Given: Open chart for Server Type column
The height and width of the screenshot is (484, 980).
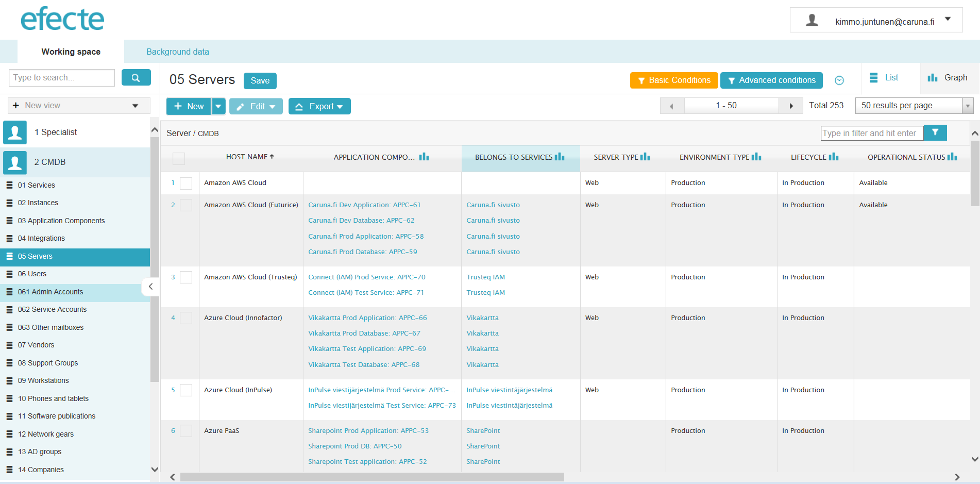Looking at the screenshot, I should point(645,157).
